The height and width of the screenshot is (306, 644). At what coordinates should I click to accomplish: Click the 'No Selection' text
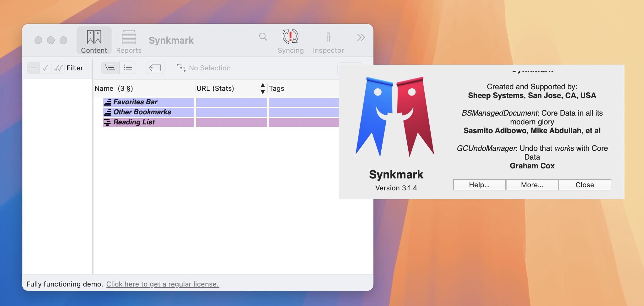(210, 68)
